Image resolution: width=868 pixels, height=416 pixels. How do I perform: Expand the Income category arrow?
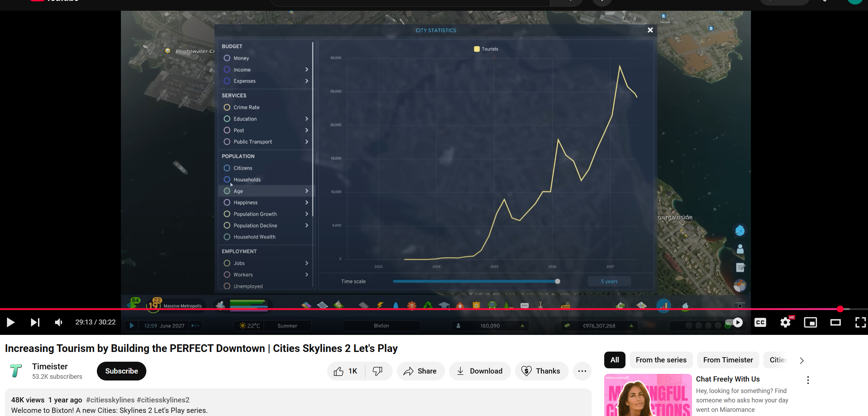coord(307,70)
